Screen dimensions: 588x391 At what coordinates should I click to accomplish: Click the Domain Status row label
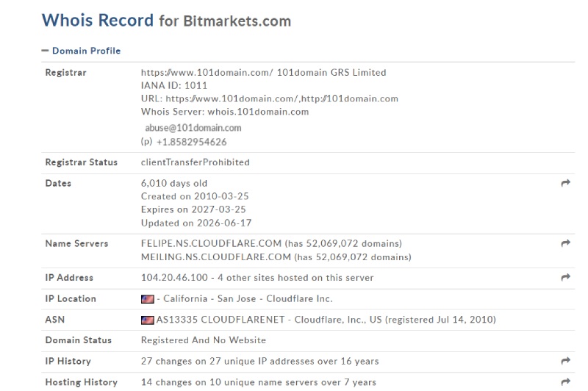point(79,340)
